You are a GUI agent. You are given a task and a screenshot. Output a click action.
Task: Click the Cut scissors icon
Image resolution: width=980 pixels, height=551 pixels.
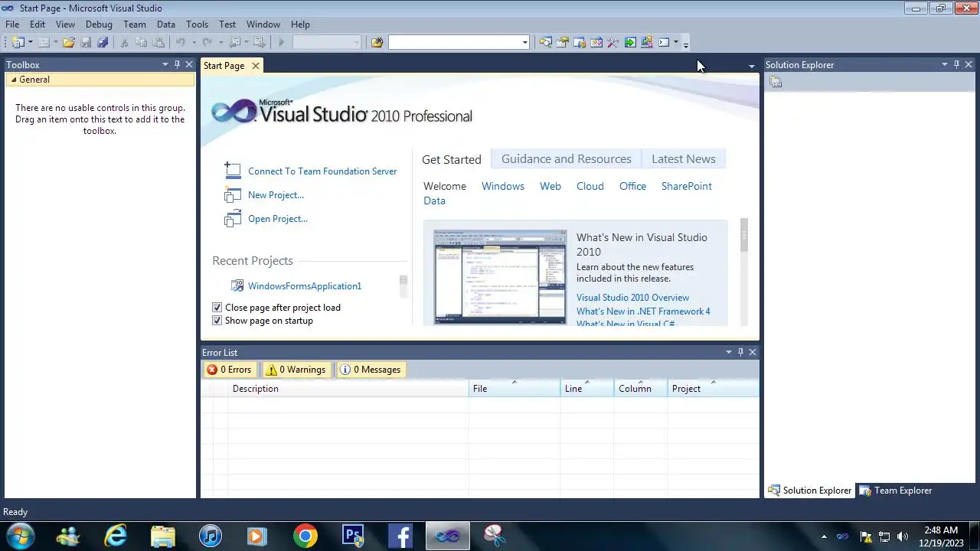(x=124, y=43)
